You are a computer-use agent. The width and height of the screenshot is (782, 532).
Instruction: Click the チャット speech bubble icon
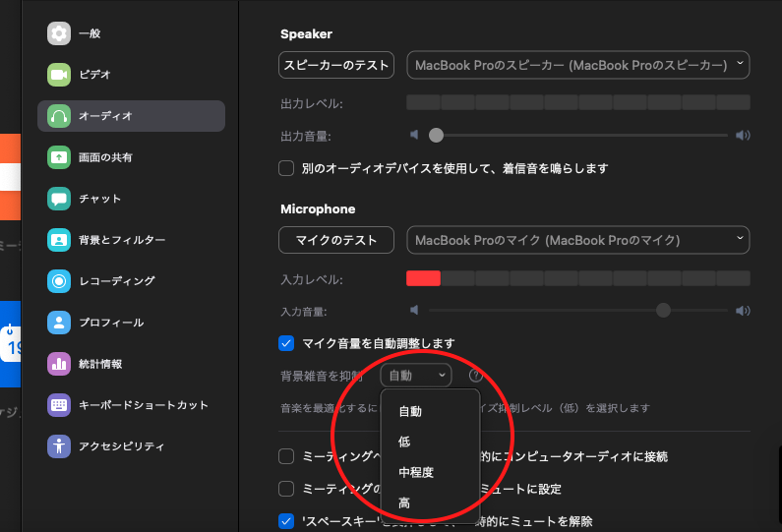60,199
